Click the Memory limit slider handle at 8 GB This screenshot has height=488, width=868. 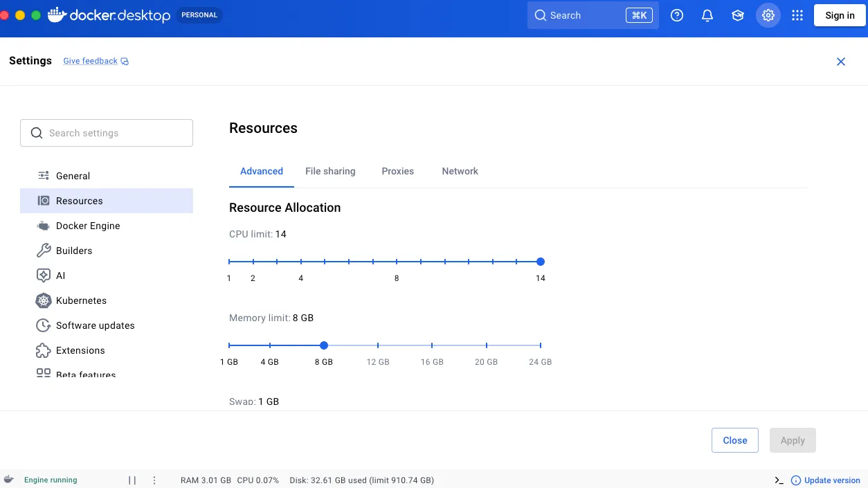coord(324,345)
